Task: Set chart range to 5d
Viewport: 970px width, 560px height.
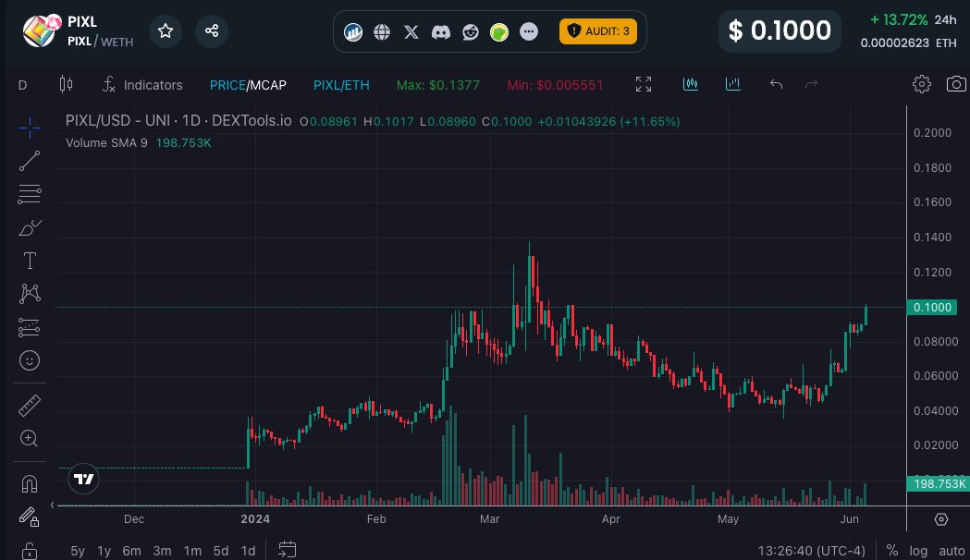Action: (221, 551)
